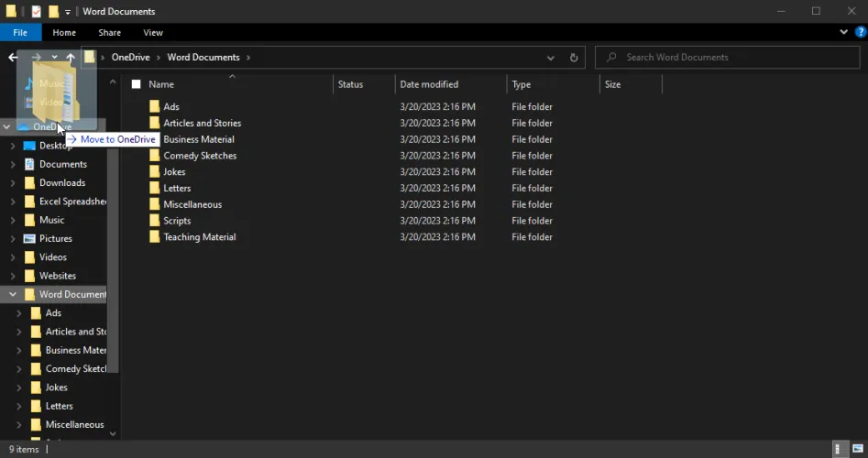The width and height of the screenshot is (868, 458).
Task: Go back using the Back arrow
Action: click(13, 57)
